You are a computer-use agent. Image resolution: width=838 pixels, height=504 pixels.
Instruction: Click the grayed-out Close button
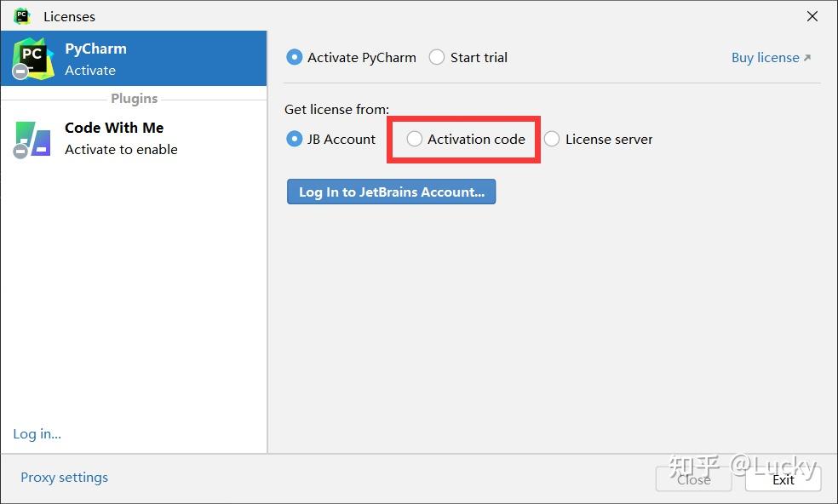click(x=693, y=479)
